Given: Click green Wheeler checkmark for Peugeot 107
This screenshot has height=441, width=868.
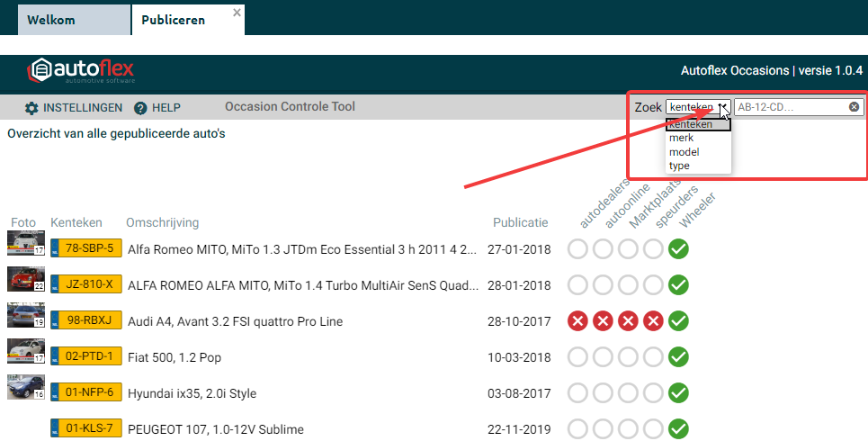Looking at the screenshot, I should tap(679, 429).
